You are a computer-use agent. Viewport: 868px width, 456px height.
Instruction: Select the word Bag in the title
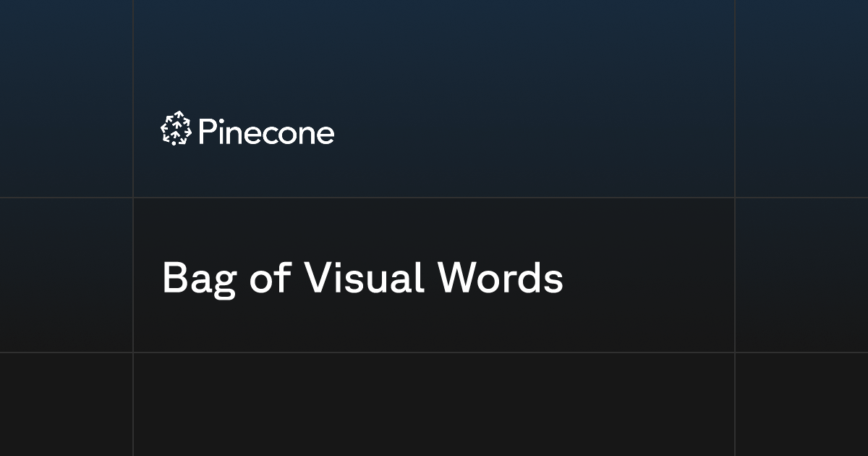[199, 278]
